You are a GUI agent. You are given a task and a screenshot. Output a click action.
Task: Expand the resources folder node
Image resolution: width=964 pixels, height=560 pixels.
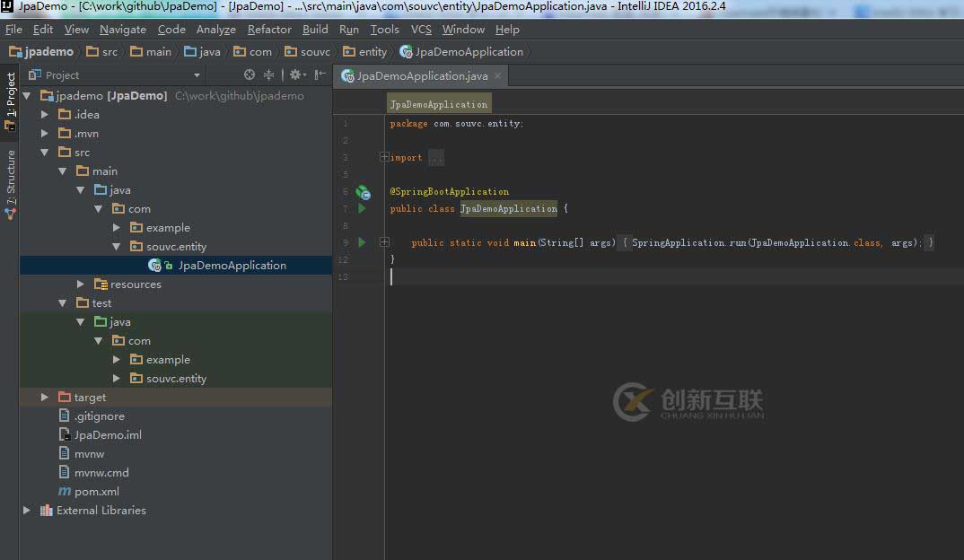[x=81, y=284]
